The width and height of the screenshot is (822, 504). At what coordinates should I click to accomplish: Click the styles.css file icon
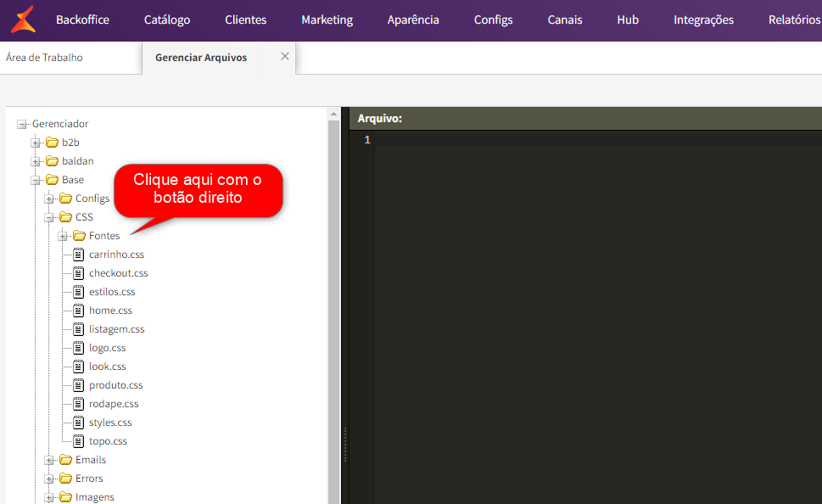coord(79,423)
